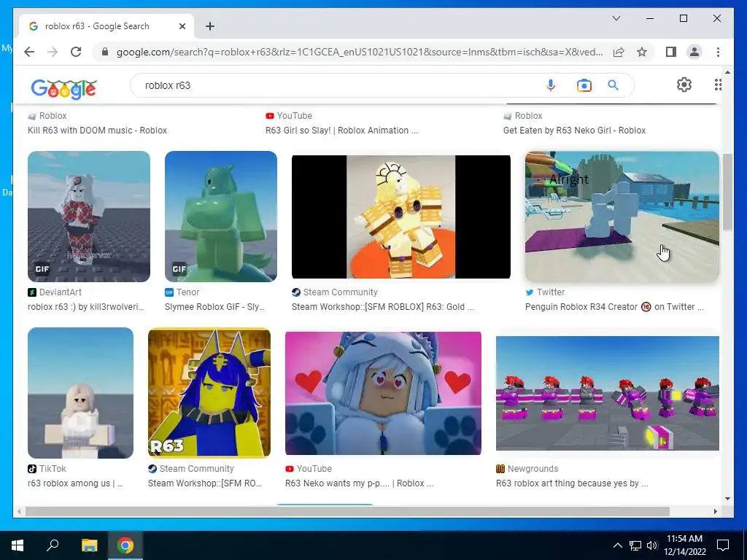
Task: Click r63 roblox among us caption
Action: 75,483
